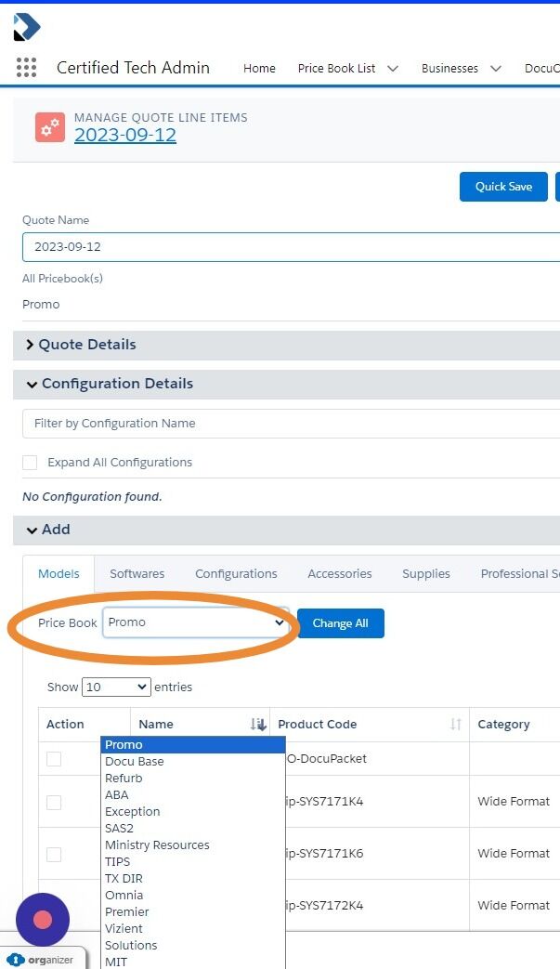Select Premier price book option

pos(192,911)
